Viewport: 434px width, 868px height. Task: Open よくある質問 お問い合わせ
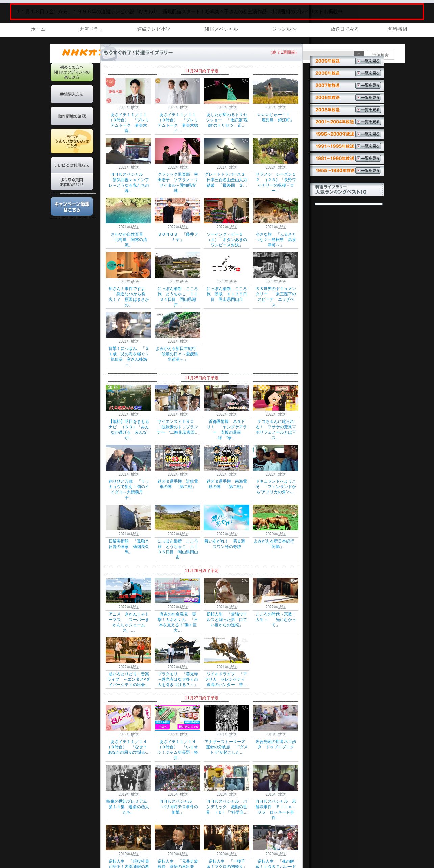(72, 182)
